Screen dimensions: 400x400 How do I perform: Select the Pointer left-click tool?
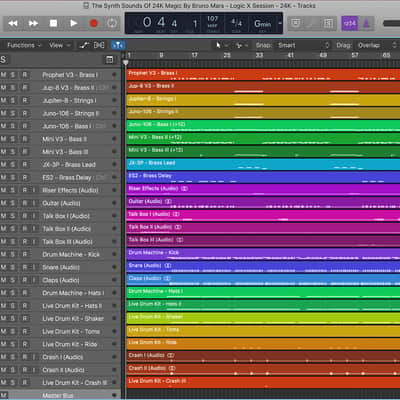click(x=218, y=45)
